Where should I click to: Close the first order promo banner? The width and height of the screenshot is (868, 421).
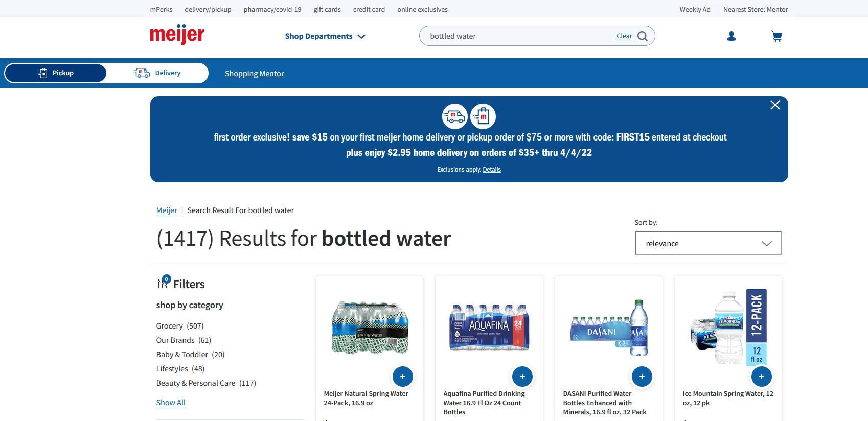coord(775,105)
